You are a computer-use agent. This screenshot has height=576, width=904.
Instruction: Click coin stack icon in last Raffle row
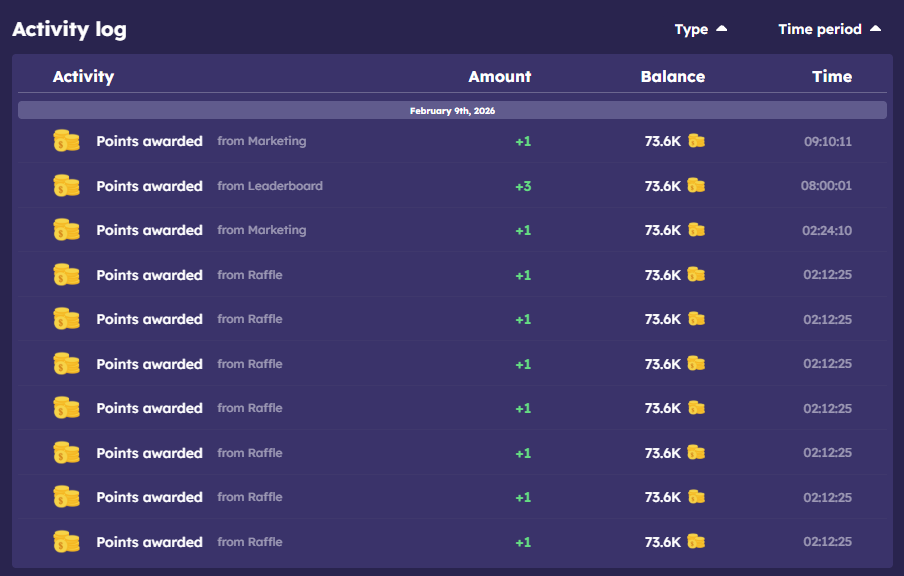point(66,542)
